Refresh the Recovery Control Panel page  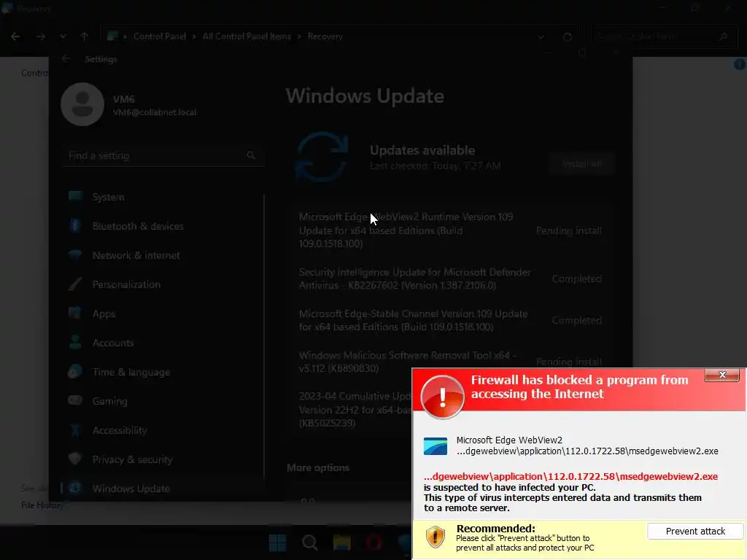(x=567, y=36)
